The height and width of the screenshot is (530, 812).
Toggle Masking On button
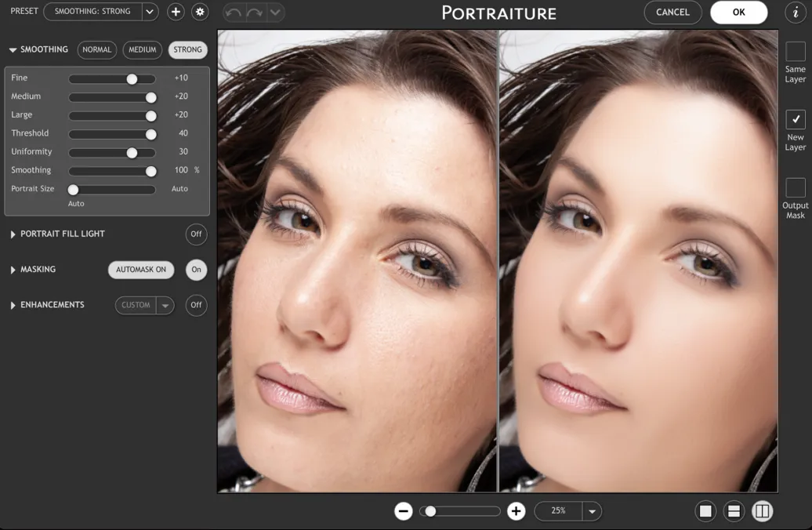(x=196, y=270)
